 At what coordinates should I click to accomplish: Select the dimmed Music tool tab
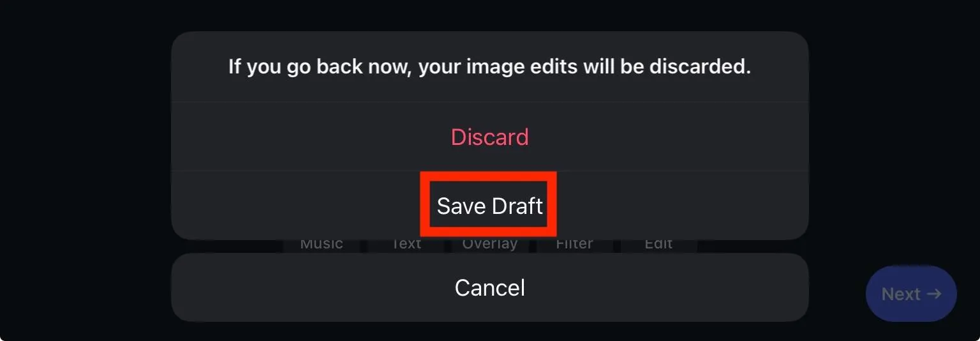click(322, 244)
